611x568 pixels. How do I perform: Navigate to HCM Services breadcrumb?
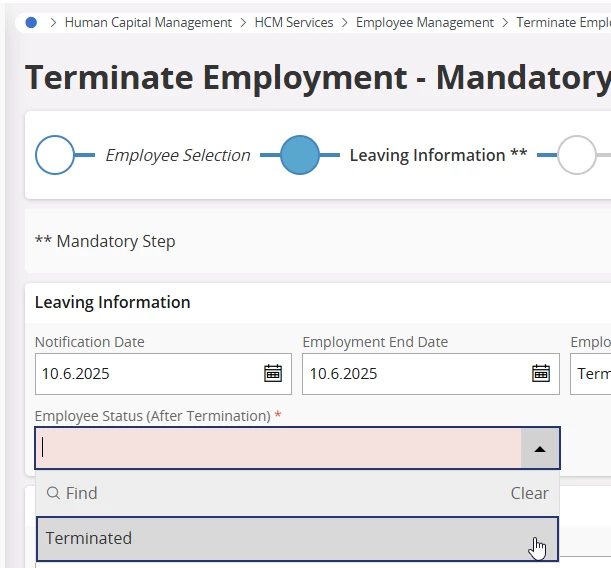pyautogui.click(x=294, y=22)
